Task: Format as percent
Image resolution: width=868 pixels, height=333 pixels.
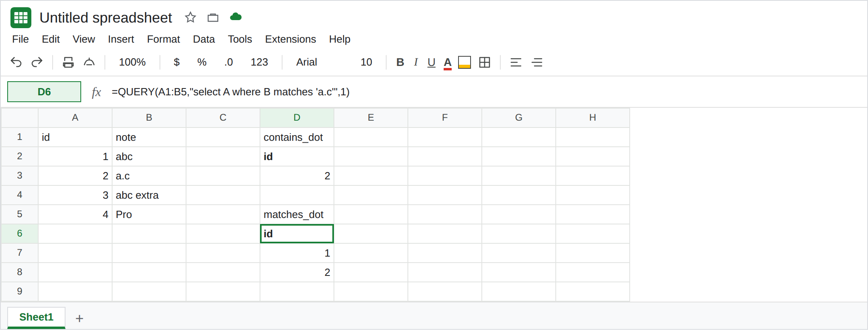Action: 202,62
